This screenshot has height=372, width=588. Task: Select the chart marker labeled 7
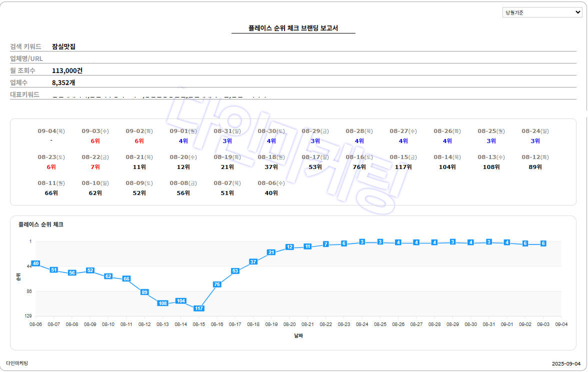click(x=325, y=244)
